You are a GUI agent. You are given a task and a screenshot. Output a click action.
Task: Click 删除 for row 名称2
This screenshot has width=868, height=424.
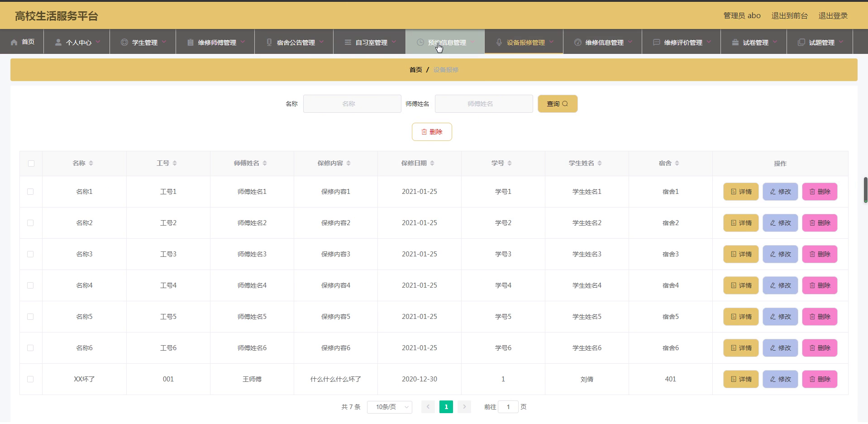coord(820,223)
